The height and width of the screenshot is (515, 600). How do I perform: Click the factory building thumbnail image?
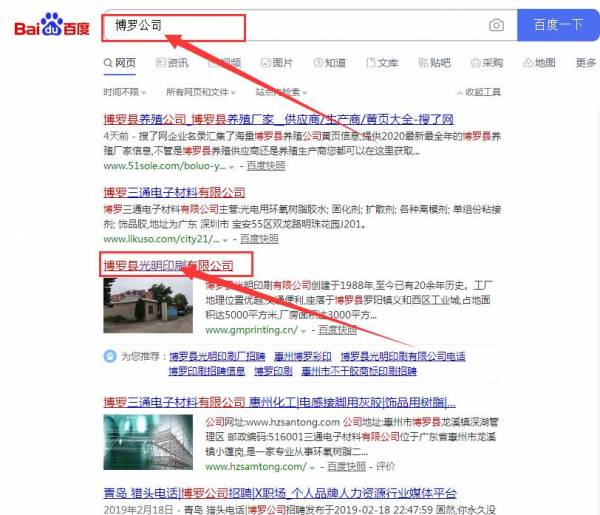point(148,306)
